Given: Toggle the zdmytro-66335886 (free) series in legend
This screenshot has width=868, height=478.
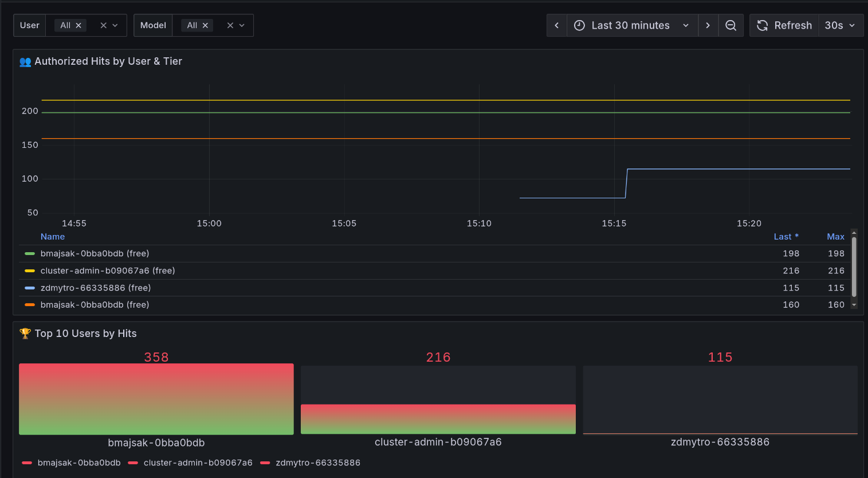Looking at the screenshot, I should point(96,288).
